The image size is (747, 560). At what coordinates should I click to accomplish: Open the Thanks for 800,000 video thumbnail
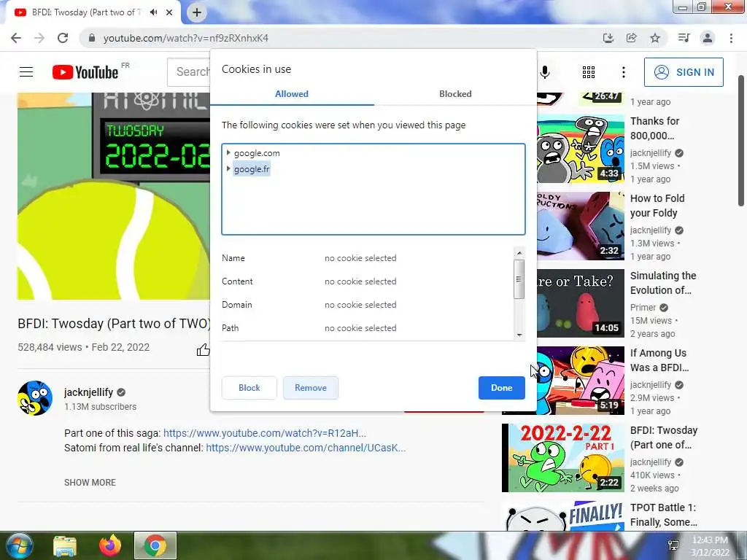point(580,149)
